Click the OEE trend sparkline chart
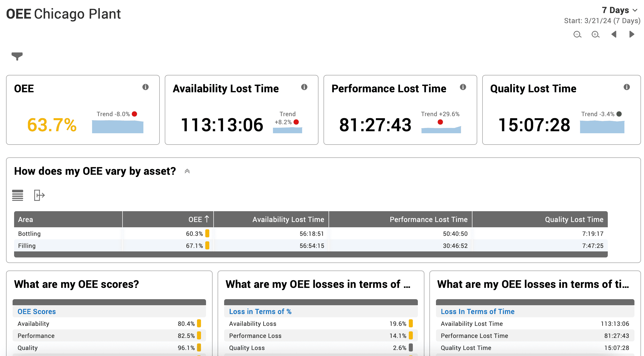This screenshot has width=644, height=356. (x=117, y=127)
